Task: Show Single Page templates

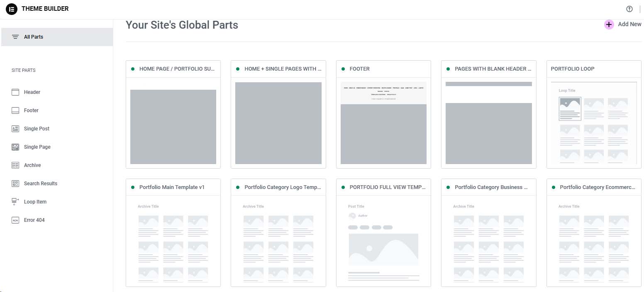Action: 37,147
